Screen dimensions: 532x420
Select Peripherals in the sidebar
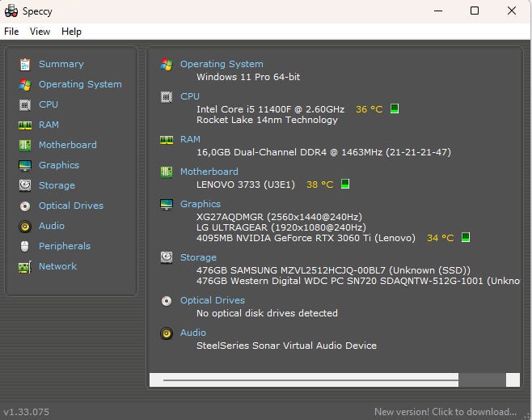coord(65,246)
